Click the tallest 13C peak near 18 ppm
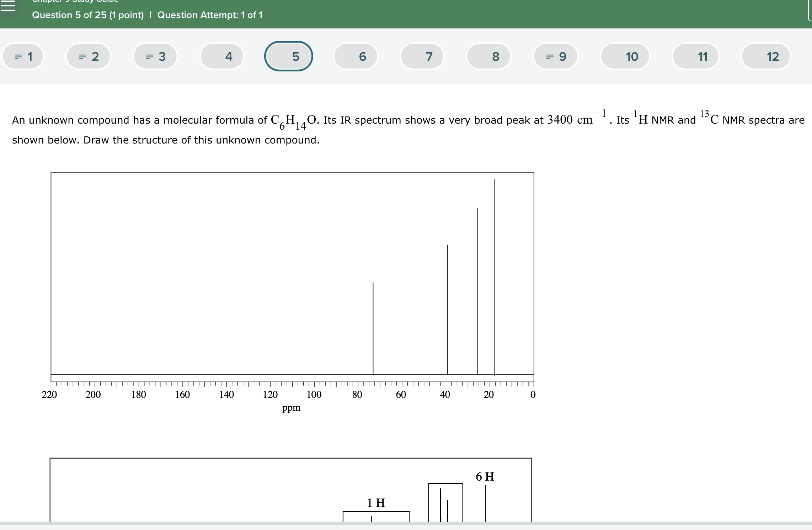 [x=494, y=277]
